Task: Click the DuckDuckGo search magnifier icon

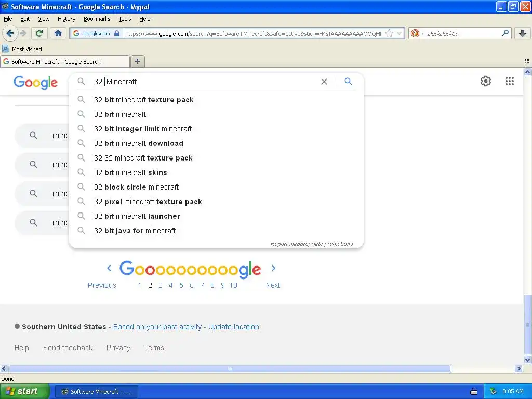Action: [505, 33]
